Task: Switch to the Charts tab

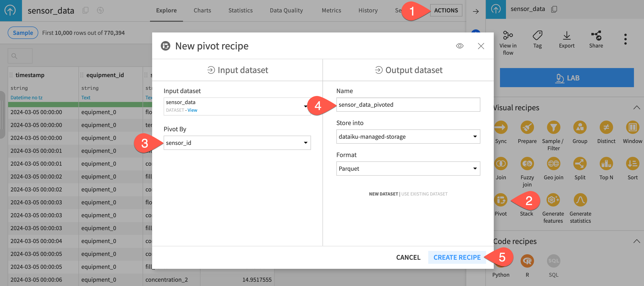Action: 202,10
